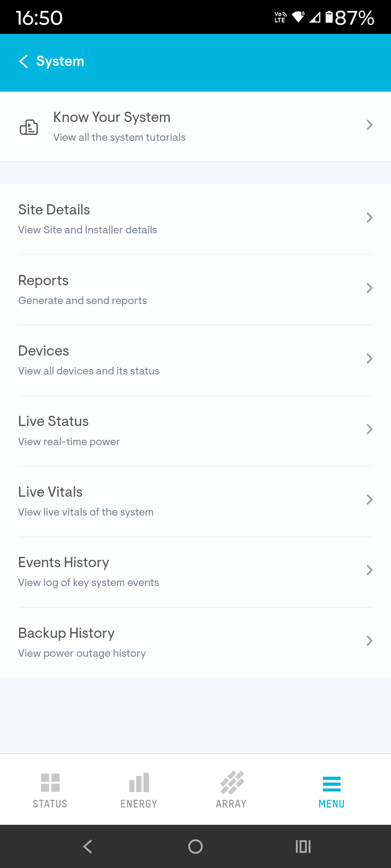Screen dimensions: 391x868
Task: Expand the Reports row chevron
Action: pyautogui.click(x=370, y=288)
